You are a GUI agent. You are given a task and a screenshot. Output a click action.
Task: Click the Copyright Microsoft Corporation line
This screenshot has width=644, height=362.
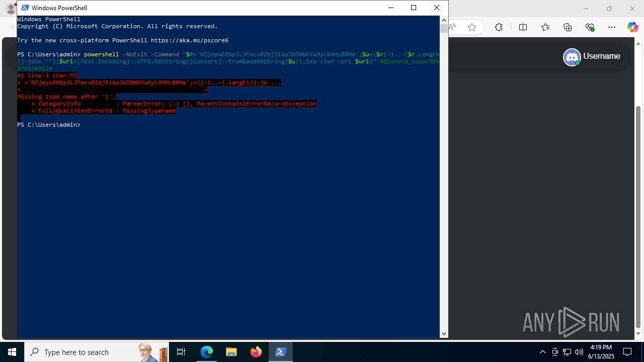tap(117, 26)
